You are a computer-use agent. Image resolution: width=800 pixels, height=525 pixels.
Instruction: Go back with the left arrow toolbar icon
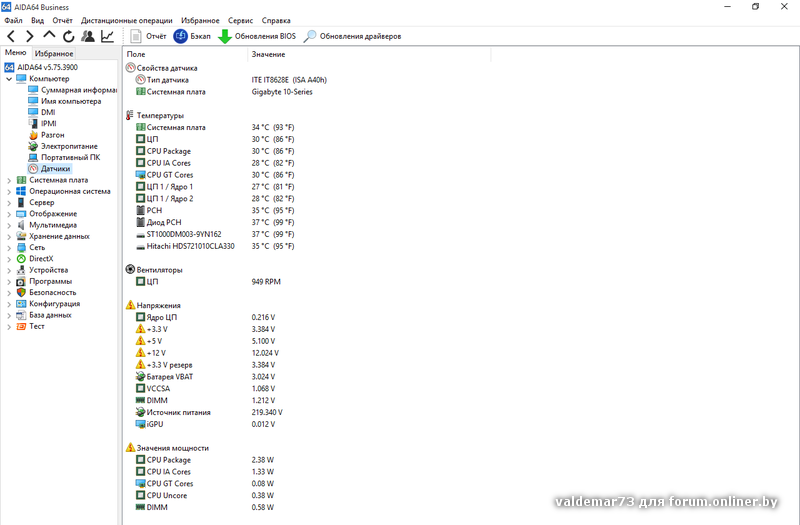pyautogui.click(x=11, y=36)
